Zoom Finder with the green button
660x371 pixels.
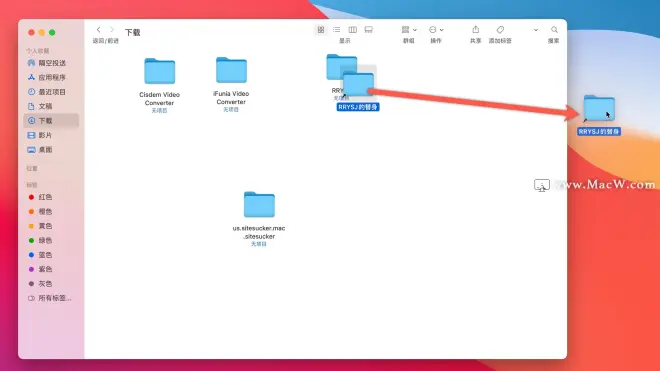52,32
